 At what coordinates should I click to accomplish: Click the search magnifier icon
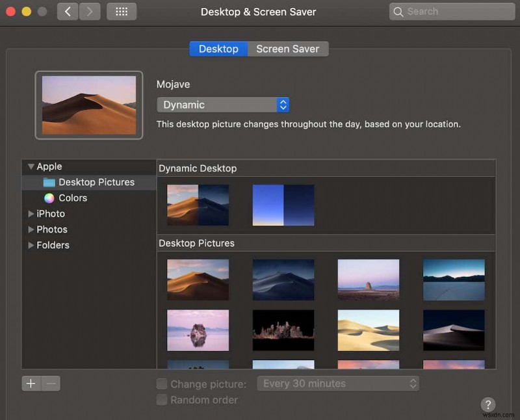[x=399, y=11]
